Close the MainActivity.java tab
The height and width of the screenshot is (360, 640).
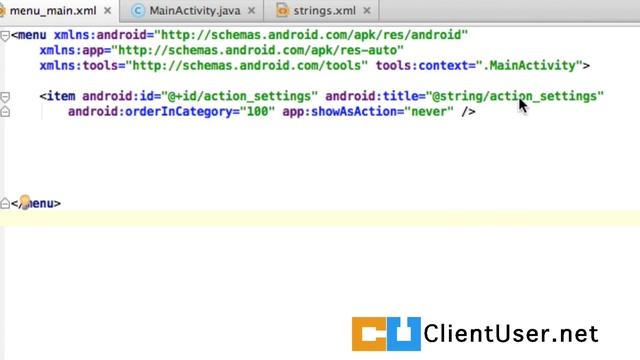tap(251, 11)
